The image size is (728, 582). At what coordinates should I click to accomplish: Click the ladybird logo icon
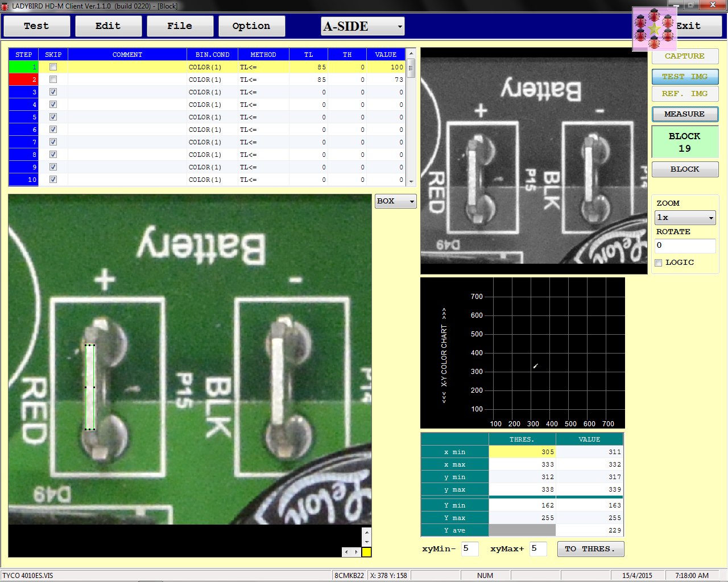[x=655, y=29]
